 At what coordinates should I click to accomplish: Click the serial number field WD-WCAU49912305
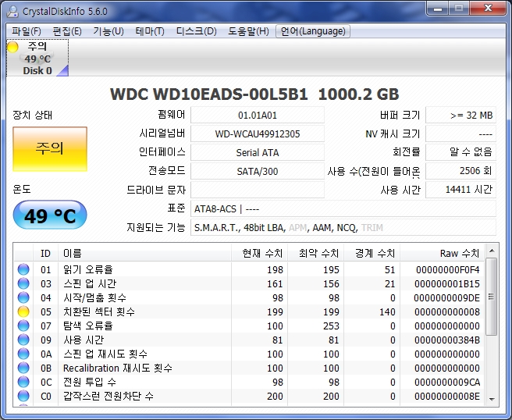(258, 133)
